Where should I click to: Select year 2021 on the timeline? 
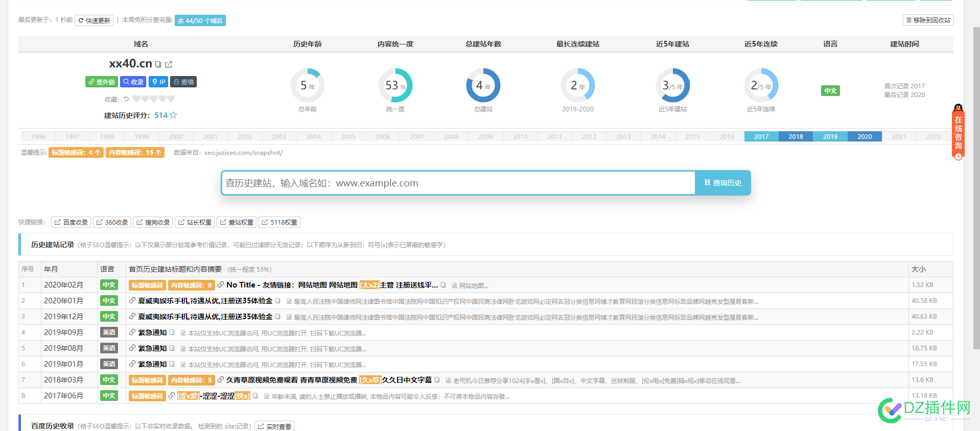[x=899, y=136]
